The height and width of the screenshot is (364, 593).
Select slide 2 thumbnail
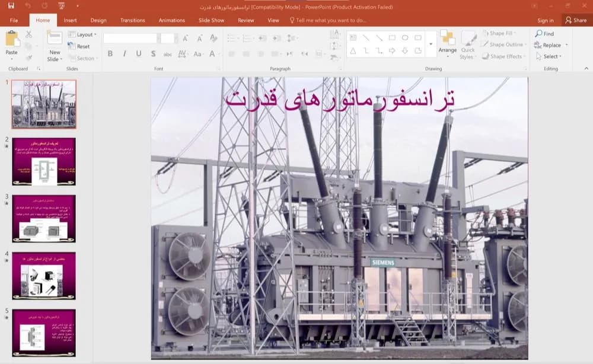coord(44,161)
